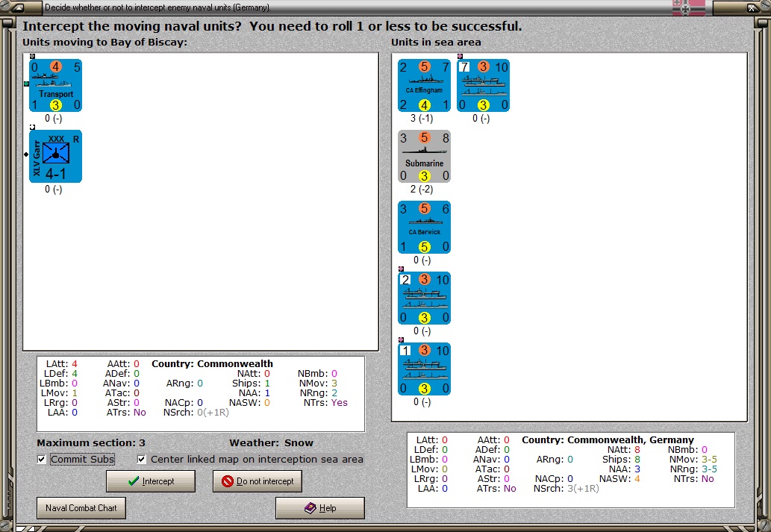Click the title bar's top-left system icon

[x=16, y=8]
